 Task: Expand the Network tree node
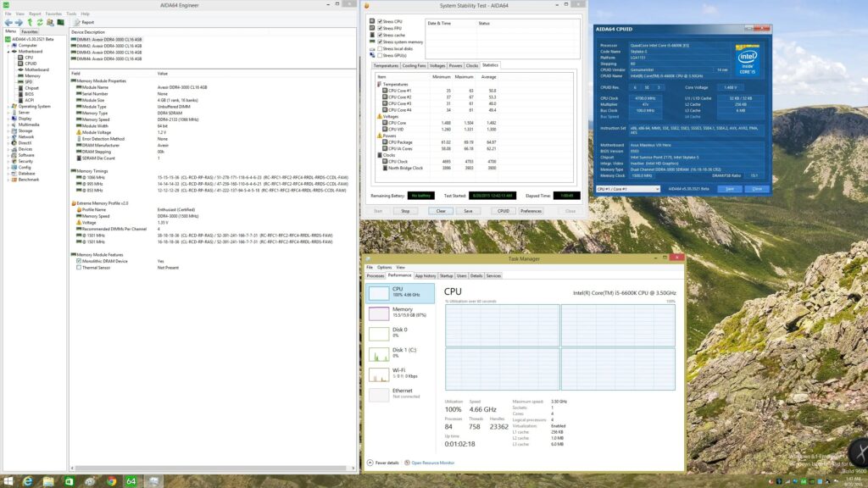pos(8,136)
